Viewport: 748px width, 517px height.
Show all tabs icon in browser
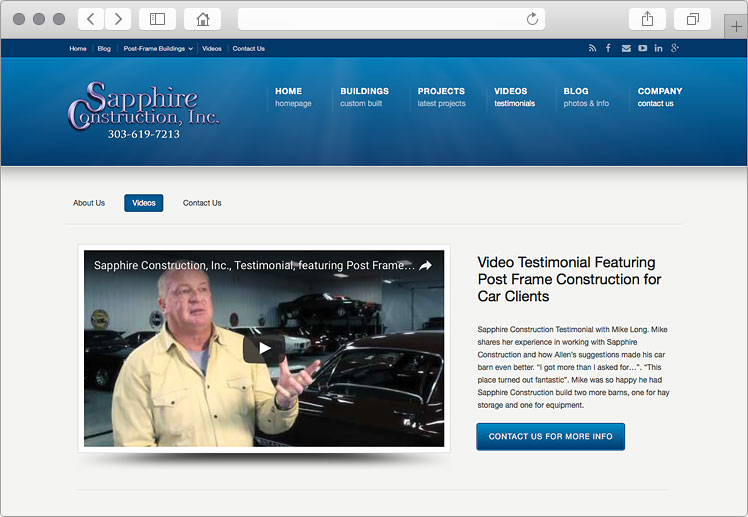click(693, 19)
